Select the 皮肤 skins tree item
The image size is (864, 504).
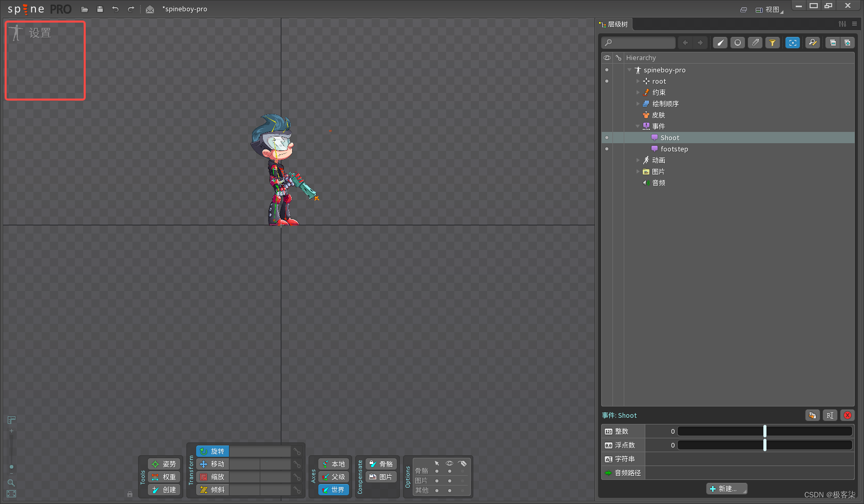coord(654,115)
